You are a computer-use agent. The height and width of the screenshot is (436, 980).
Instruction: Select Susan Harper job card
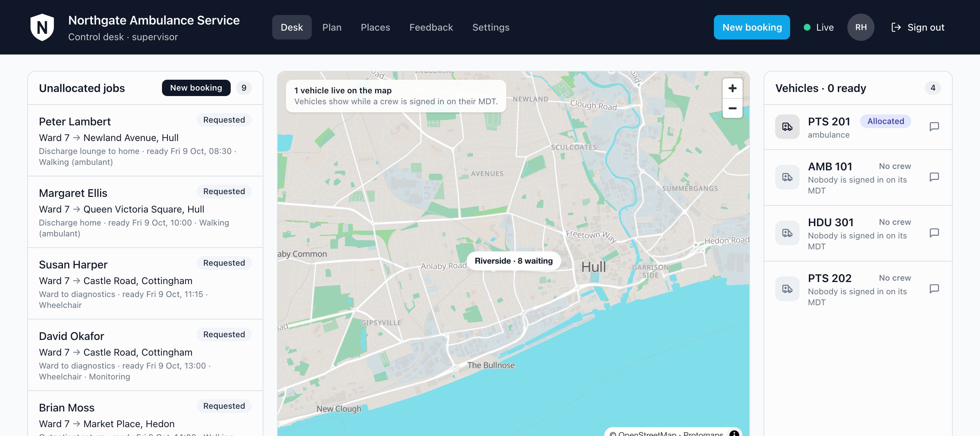coord(145,284)
